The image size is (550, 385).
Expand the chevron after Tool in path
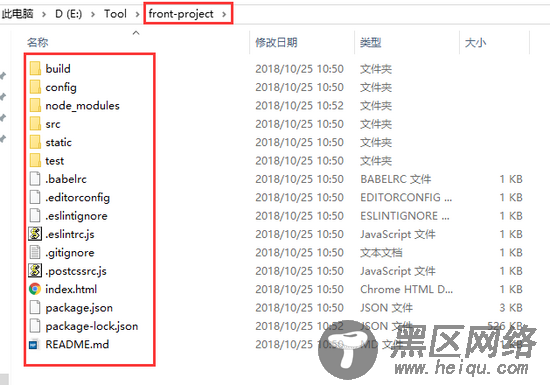tap(137, 14)
